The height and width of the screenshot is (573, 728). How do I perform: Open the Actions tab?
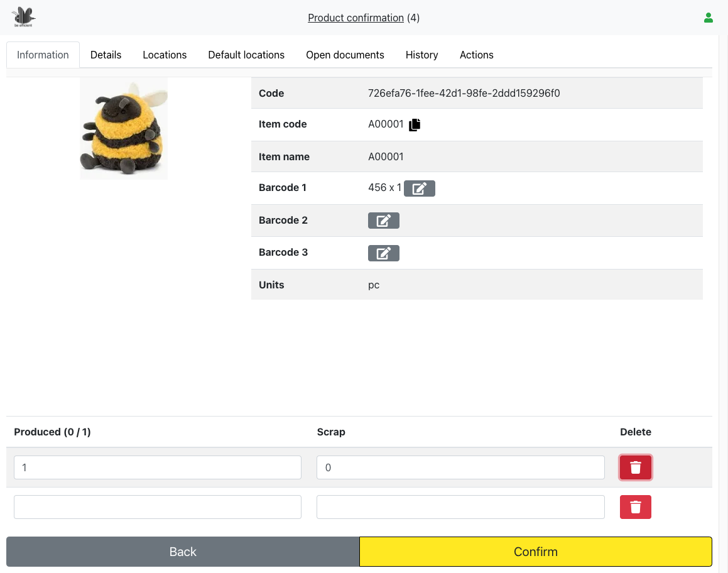476,55
